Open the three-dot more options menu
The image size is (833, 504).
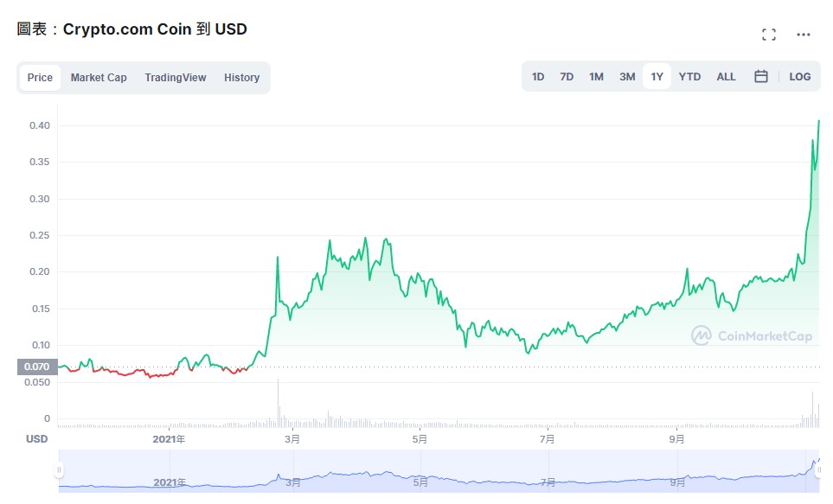tap(804, 35)
